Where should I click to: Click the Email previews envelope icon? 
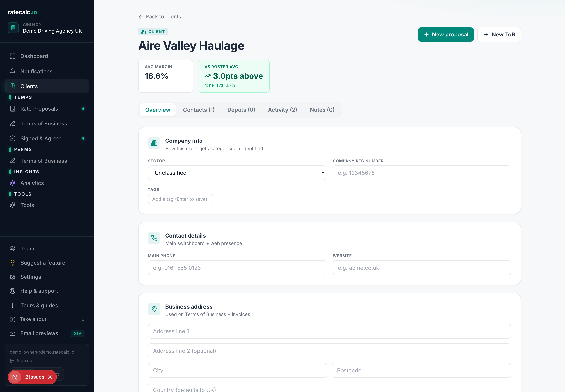(13, 333)
